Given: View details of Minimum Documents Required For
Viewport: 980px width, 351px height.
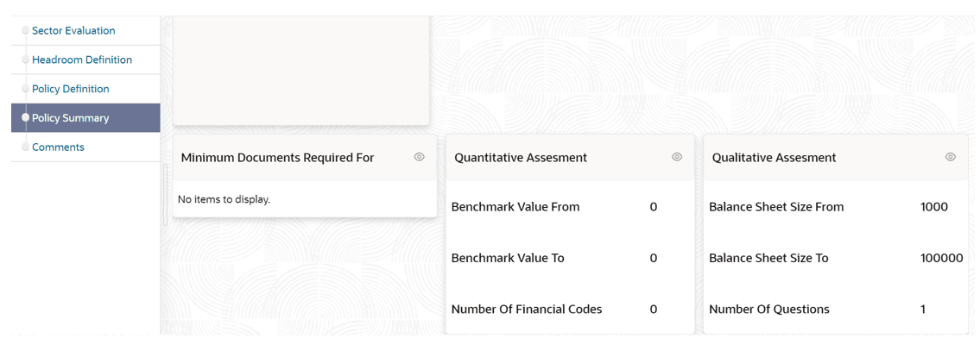Looking at the screenshot, I should click(x=420, y=157).
